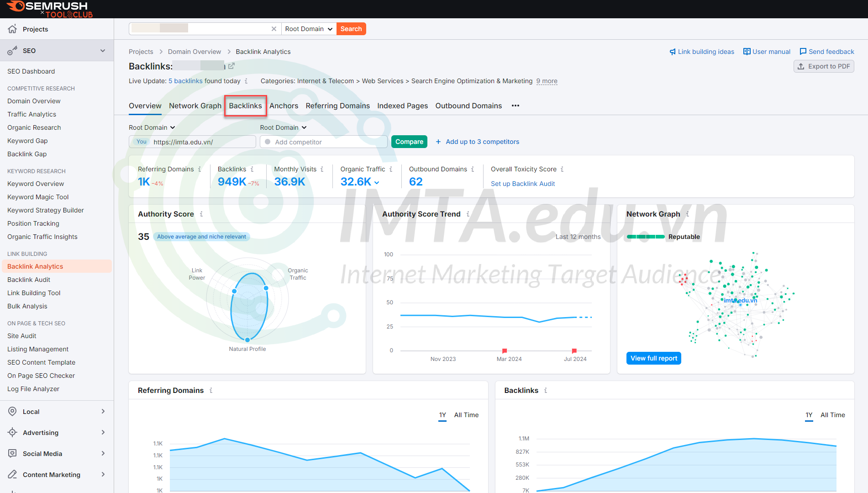Image resolution: width=868 pixels, height=493 pixels.
Task: Open the Outbound Domains tab
Action: [468, 106]
